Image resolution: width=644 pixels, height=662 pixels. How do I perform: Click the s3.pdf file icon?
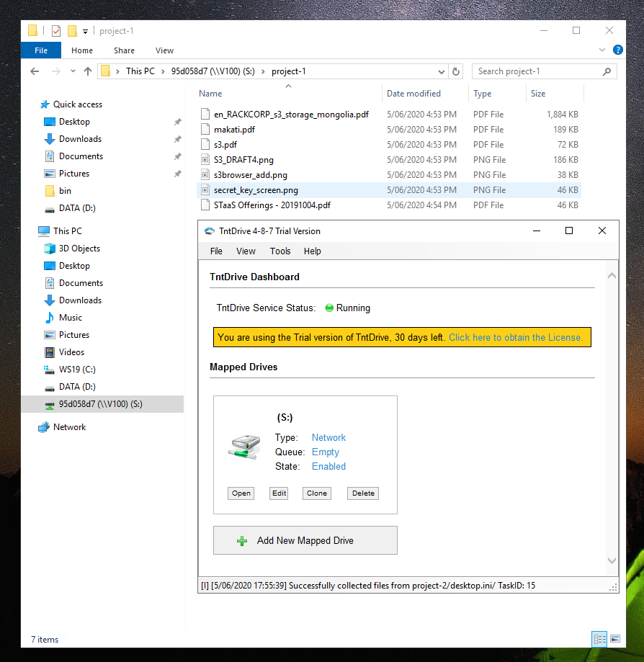205,144
